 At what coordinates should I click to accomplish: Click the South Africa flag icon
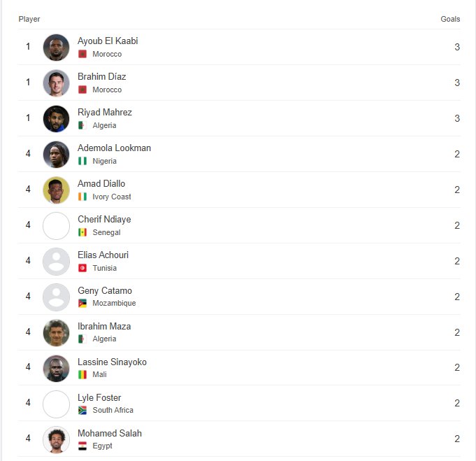coord(82,411)
